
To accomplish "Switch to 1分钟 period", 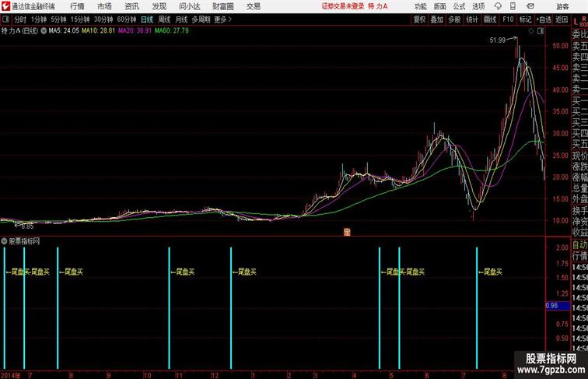I will click(x=39, y=19).
